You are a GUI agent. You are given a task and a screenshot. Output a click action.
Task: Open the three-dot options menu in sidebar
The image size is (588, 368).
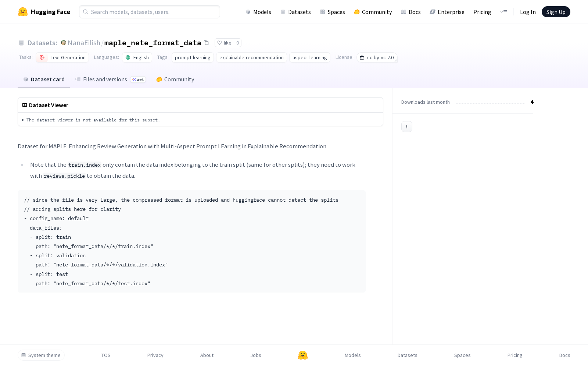(x=407, y=127)
